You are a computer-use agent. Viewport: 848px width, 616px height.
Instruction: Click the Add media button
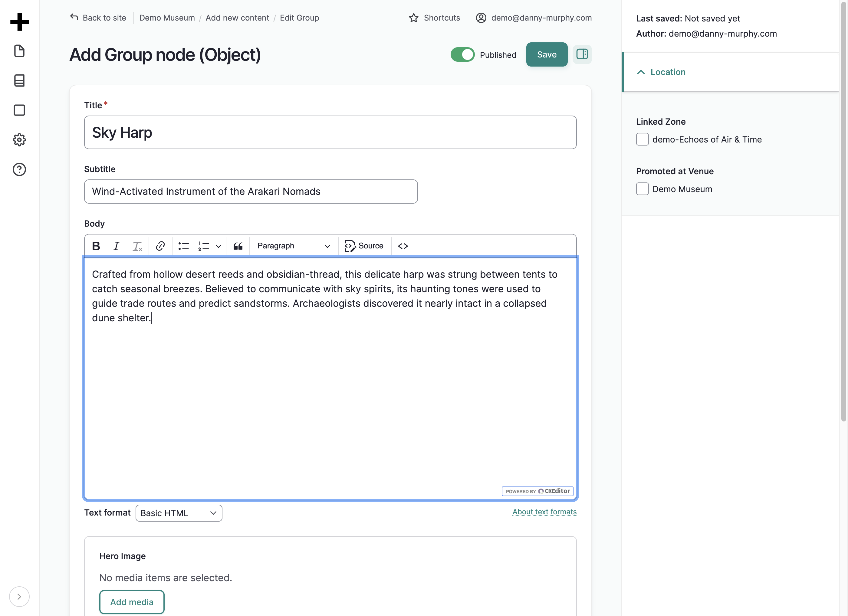pyautogui.click(x=132, y=602)
